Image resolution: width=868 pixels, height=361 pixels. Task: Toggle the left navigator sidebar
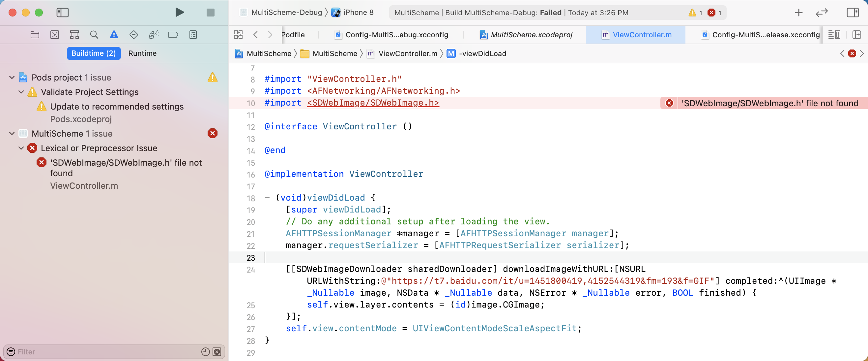pos(62,13)
